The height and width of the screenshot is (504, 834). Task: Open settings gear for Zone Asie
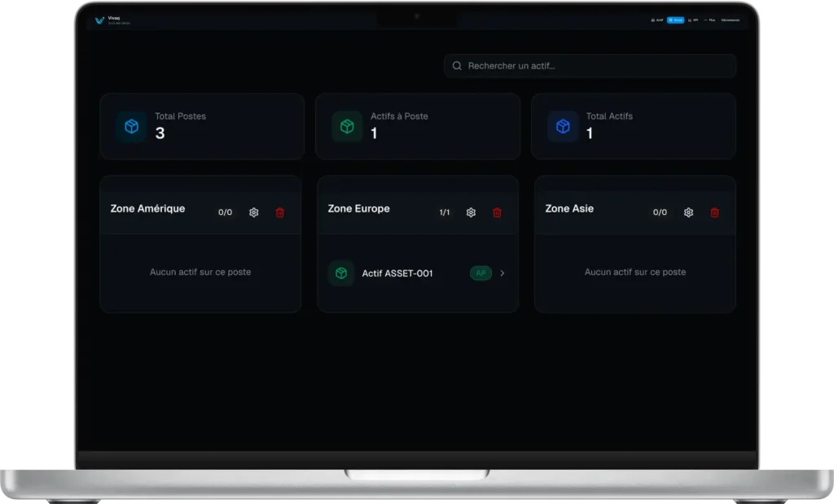pos(688,213)
